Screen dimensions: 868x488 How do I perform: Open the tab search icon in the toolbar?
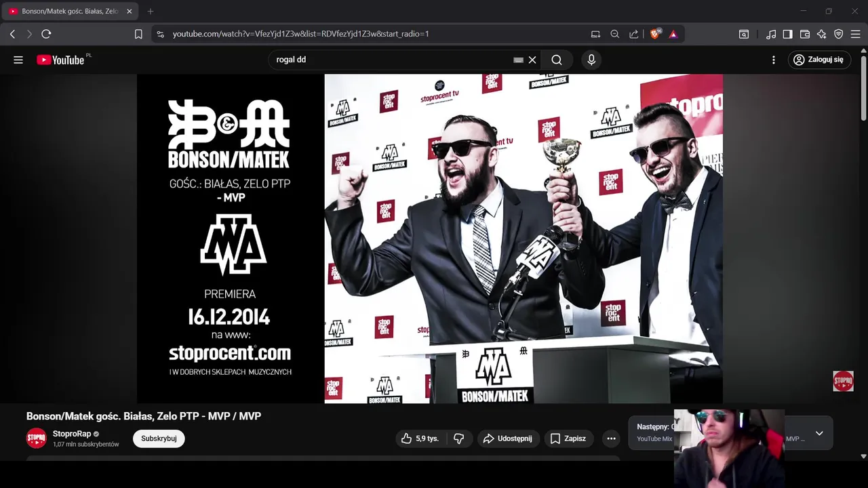click(744, 34)
